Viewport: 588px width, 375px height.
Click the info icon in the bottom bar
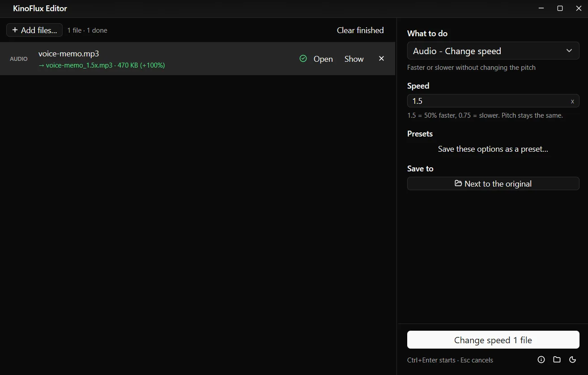pos(541,359)
